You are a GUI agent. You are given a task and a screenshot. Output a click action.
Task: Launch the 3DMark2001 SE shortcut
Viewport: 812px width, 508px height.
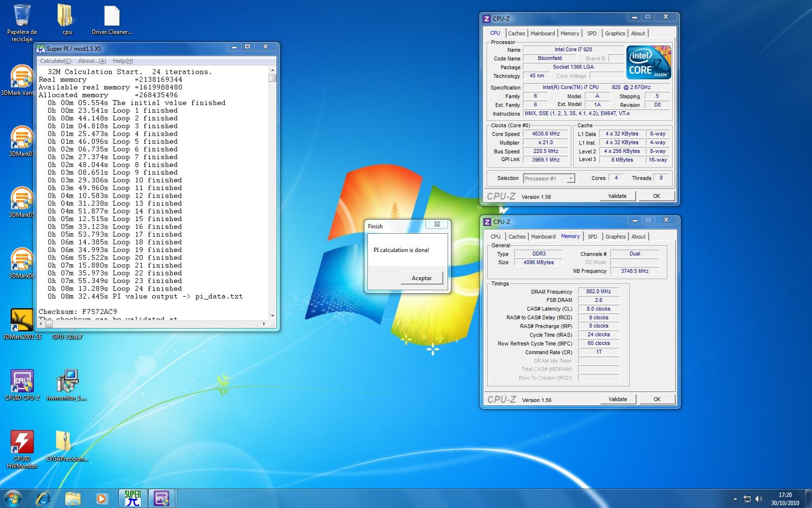[x=21, y=324]
